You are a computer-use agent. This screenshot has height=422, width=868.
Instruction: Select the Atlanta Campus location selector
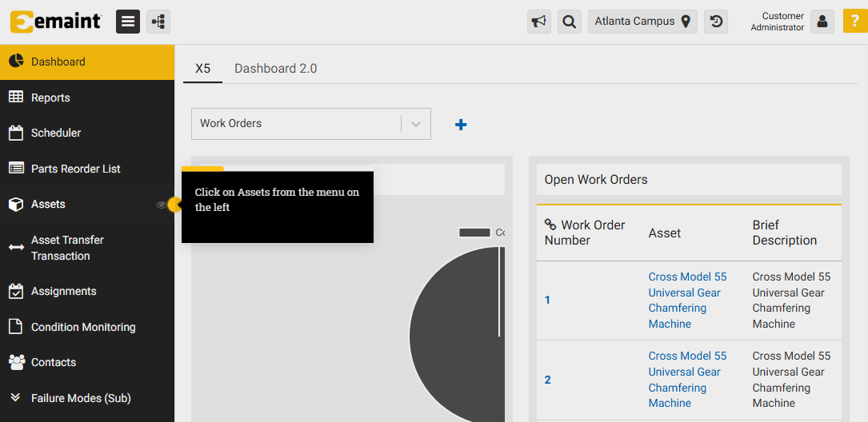point(642,22)
